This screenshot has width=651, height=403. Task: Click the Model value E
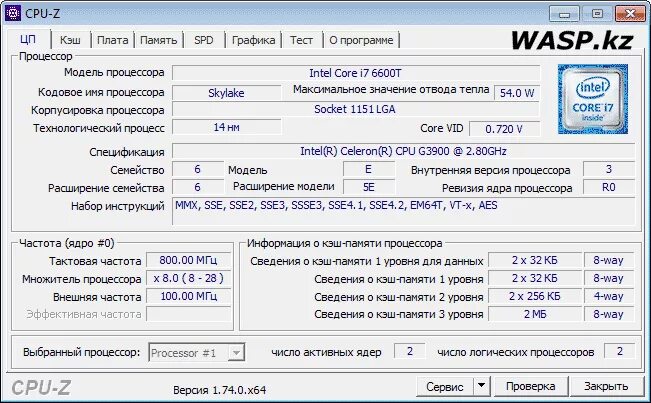click(369, 169)
